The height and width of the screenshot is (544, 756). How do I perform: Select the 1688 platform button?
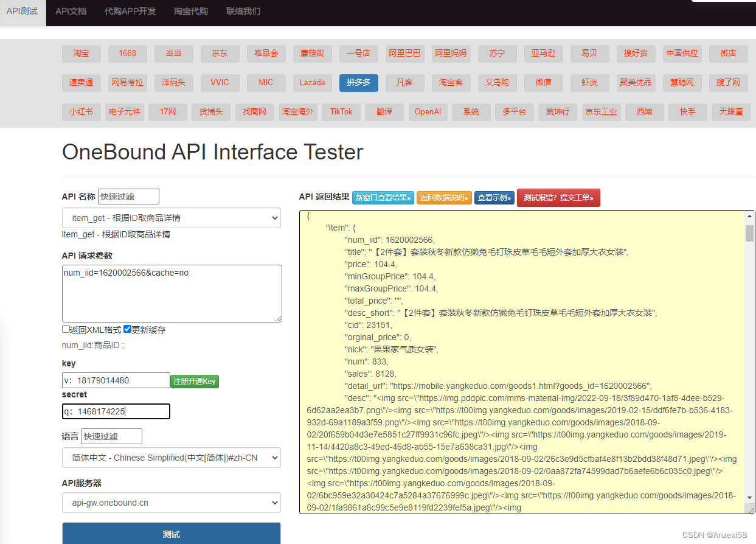(x=128, y=54)
